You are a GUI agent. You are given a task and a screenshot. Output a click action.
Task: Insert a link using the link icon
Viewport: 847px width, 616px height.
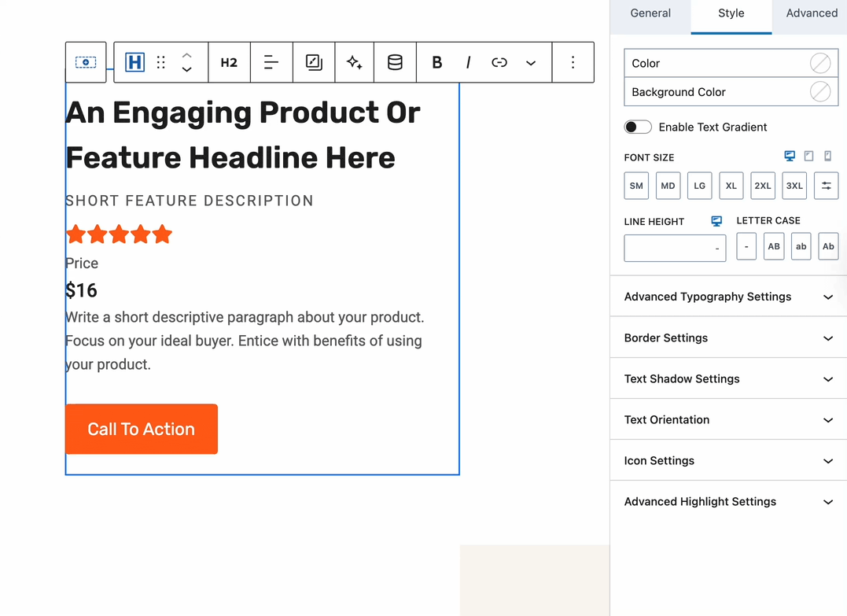tap(499, 63)
